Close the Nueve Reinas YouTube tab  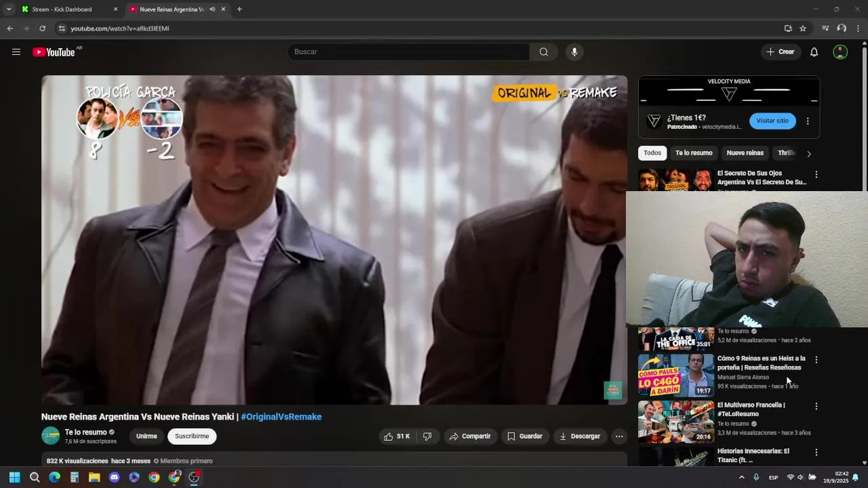click(223, 9)
